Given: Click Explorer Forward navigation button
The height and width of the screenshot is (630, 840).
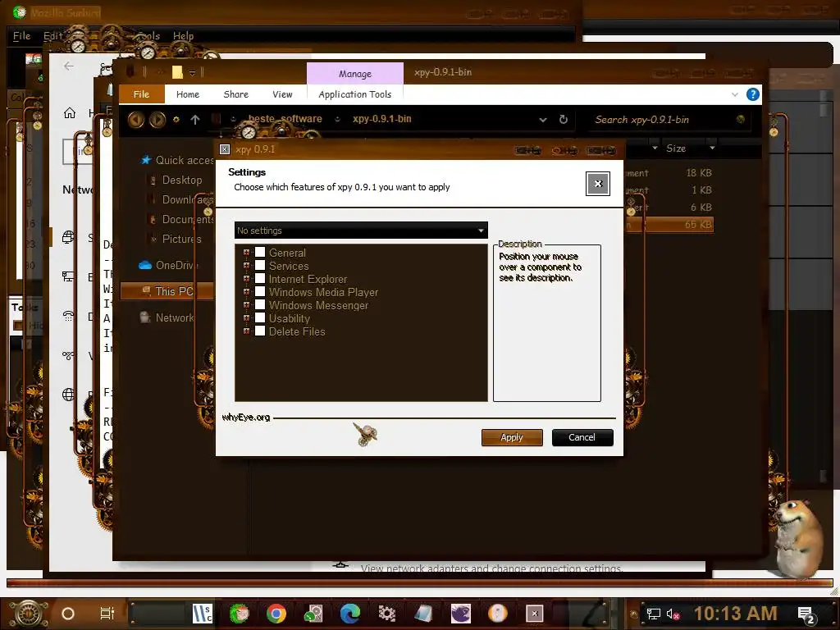Looking at the screenshot, I should [x=157, y=120].
